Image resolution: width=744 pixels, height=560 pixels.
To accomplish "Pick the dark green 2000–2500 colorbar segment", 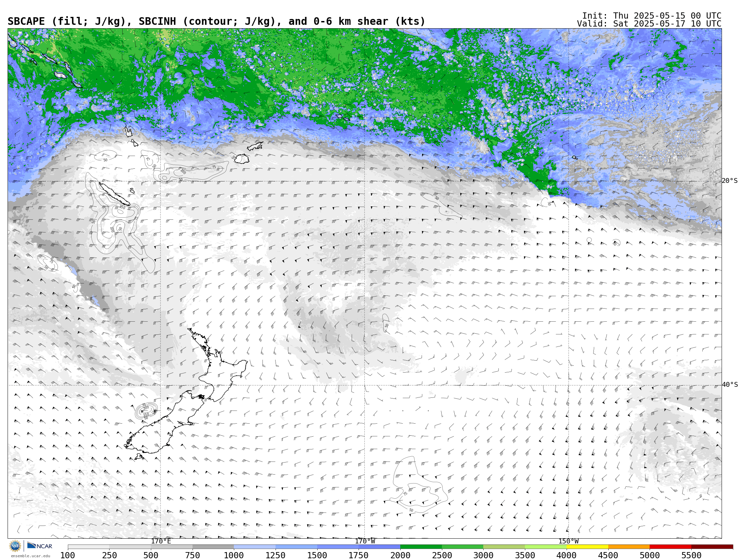I will click(x=421, y=547).
